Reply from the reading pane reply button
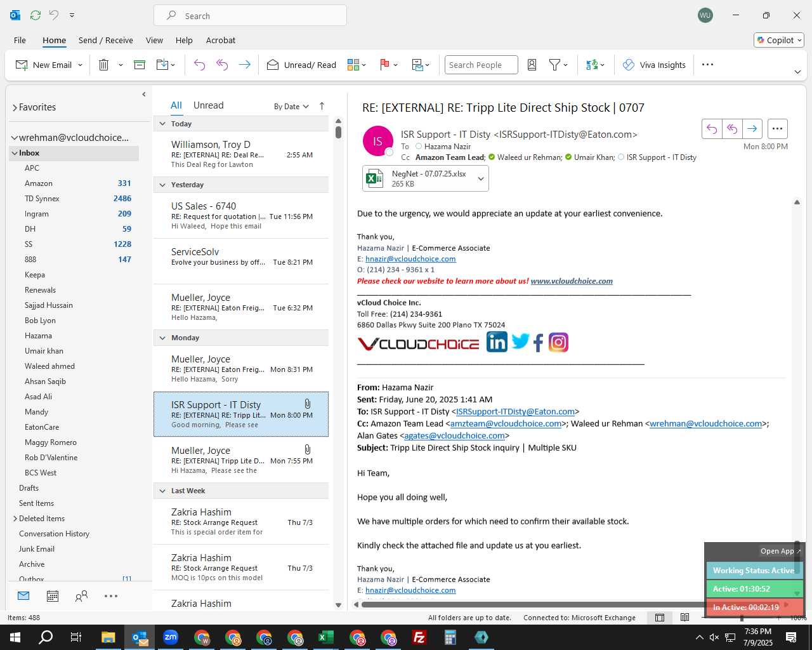 point(712,129)
